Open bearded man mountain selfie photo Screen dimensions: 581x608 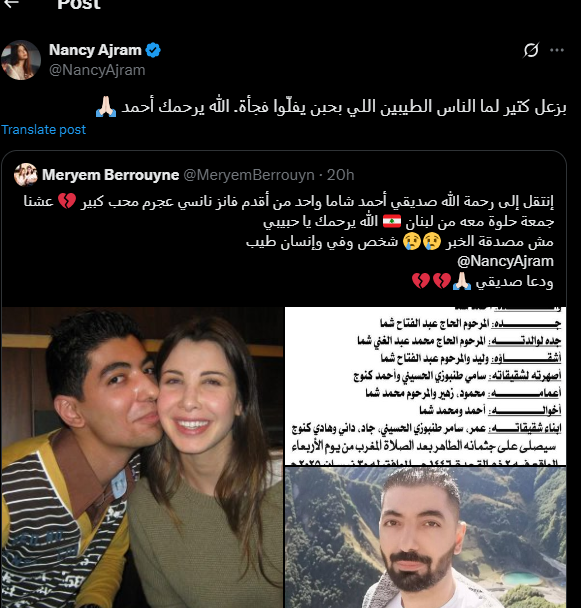point(425,537)
